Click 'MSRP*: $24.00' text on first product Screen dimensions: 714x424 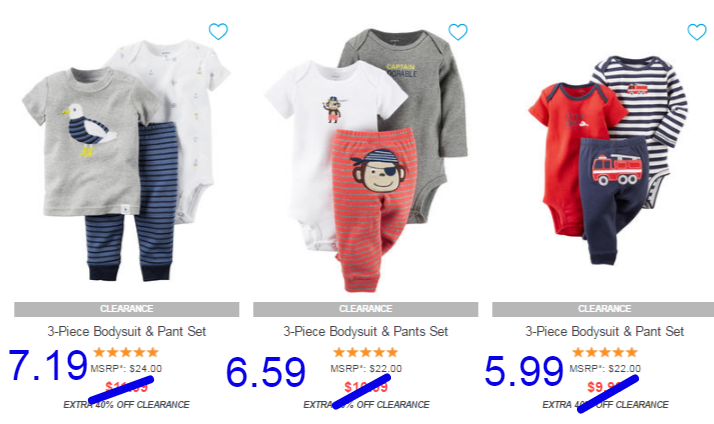pos(126,368)
